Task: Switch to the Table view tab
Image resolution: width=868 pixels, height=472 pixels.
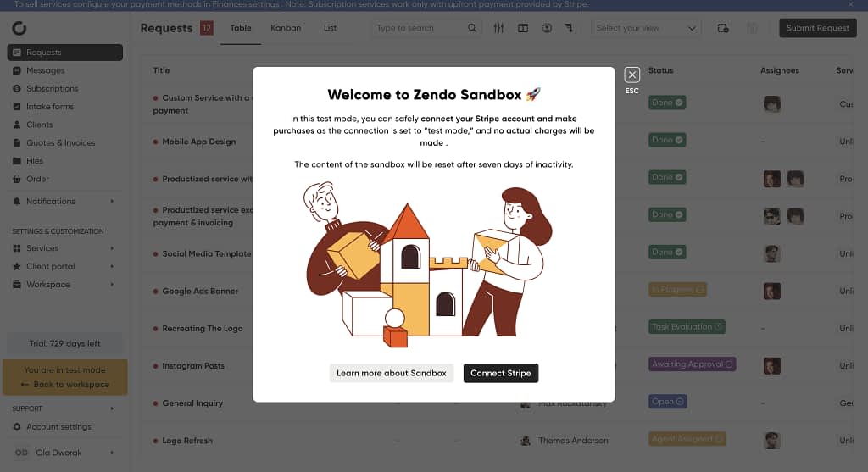Action: [x=240, y=28]
